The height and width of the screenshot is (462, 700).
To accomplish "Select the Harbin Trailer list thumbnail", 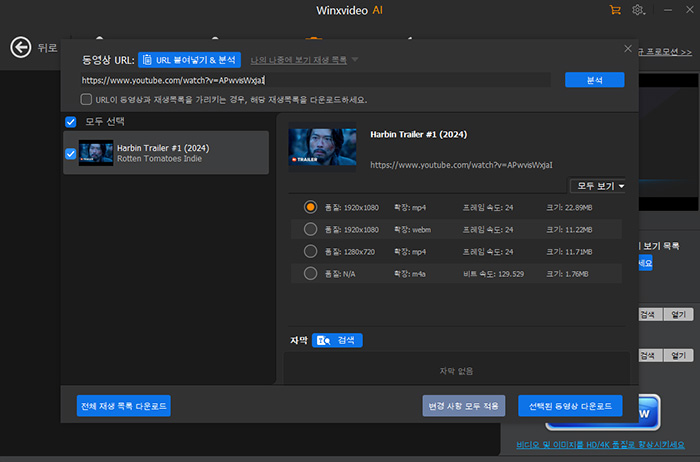I will tap(96, 153).
